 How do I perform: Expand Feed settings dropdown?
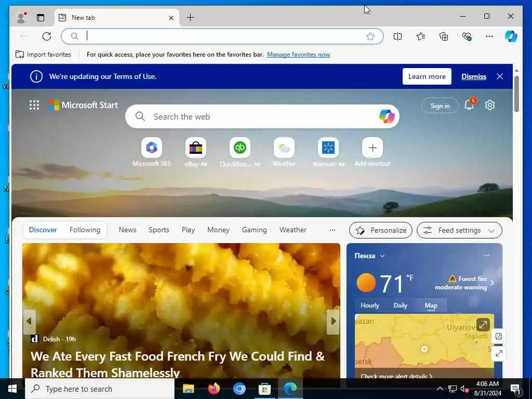(459, 230)
